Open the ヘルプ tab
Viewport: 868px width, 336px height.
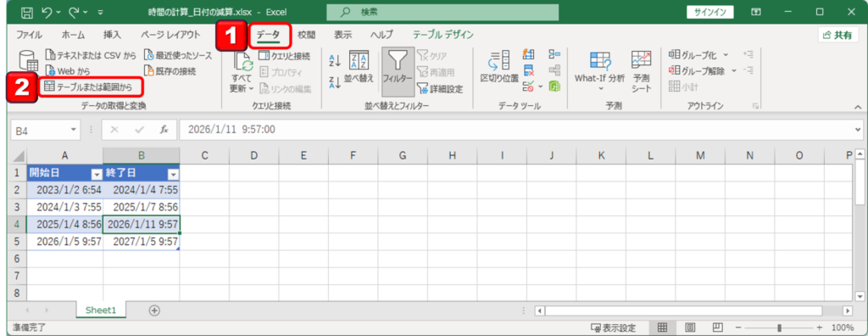point(381,35)
